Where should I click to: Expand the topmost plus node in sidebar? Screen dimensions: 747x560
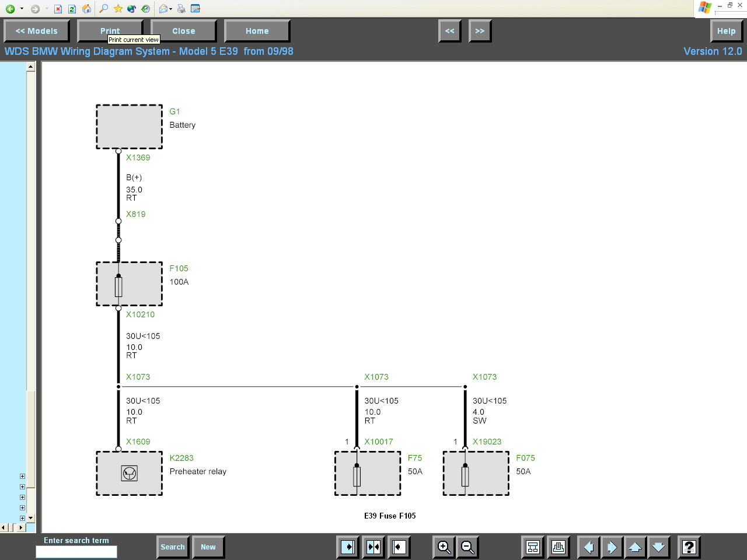tap(22, 476)
